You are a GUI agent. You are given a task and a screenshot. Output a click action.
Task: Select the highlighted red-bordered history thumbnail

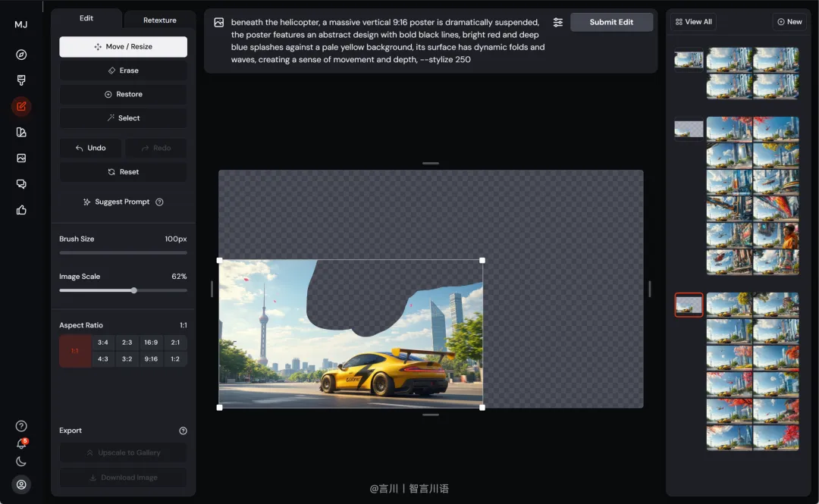click(689, 305)
